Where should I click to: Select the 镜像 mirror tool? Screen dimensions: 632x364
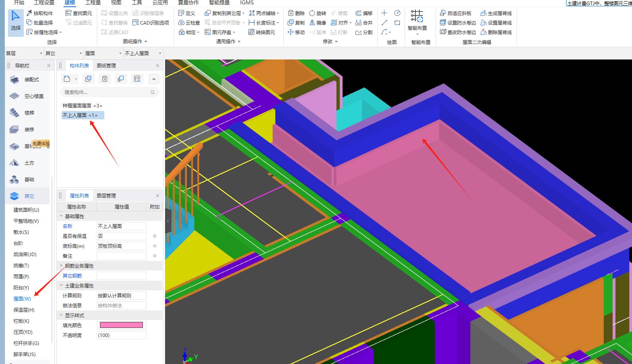[x=318, y=23]
